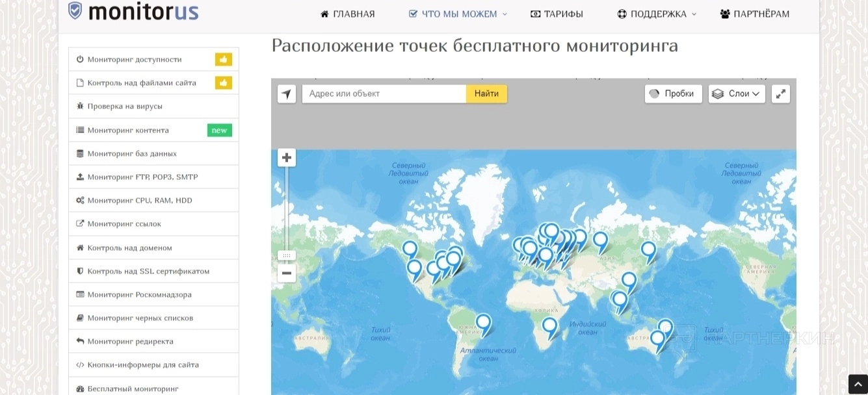Open Мониторинг контента sidebar item
This screenshot has width=868, height=395.
(153, 130)
